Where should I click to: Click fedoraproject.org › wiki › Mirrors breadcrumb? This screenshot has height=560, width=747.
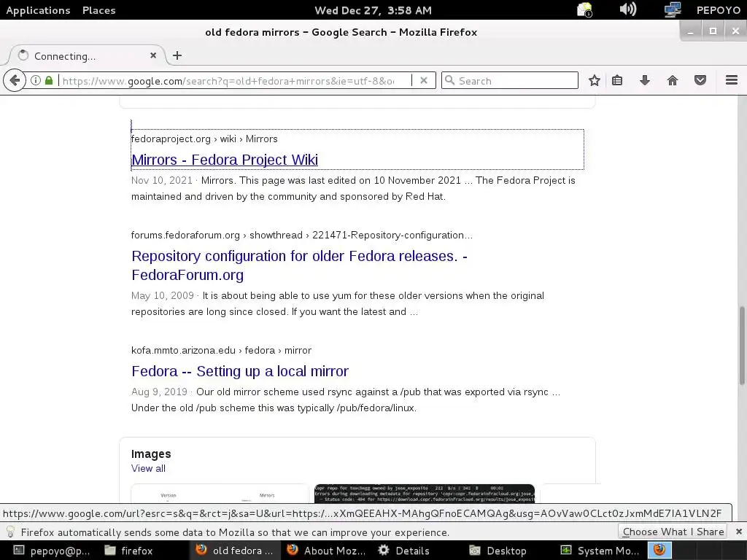click(204, 139)
